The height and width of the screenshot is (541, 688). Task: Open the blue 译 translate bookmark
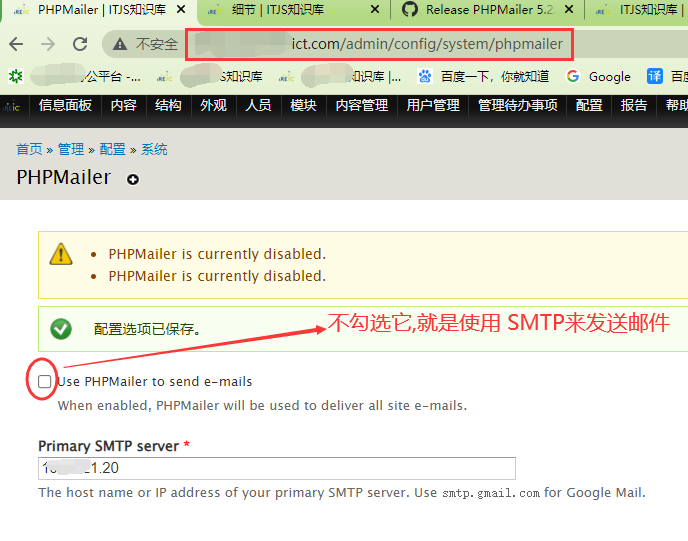[654, 76]
